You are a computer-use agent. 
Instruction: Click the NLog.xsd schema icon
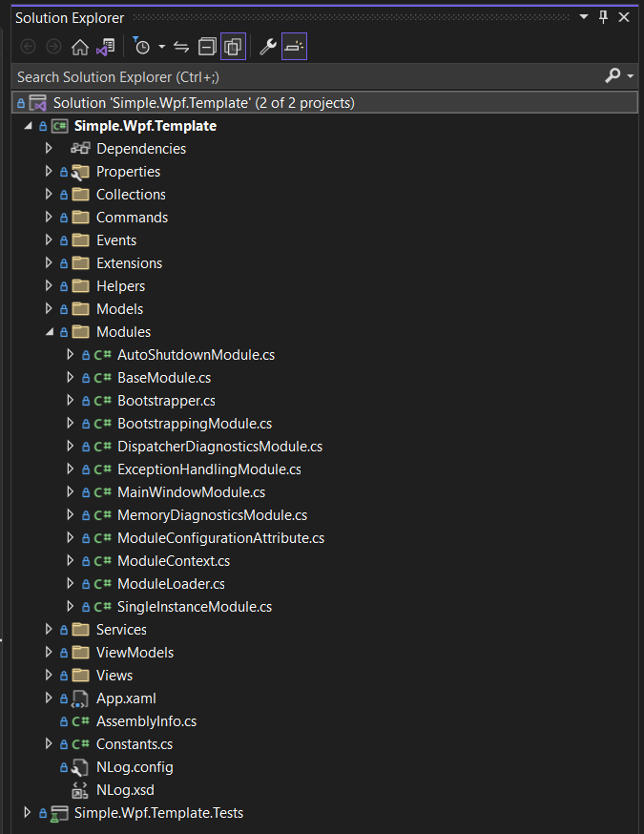(80, 790)
